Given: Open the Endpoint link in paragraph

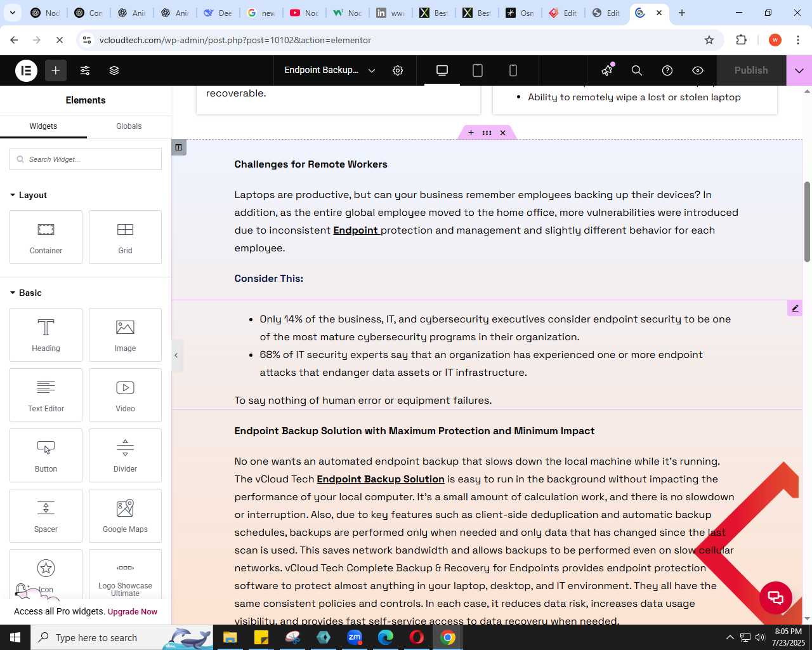Looking at the screenshot, I should [x=356, y=230].
